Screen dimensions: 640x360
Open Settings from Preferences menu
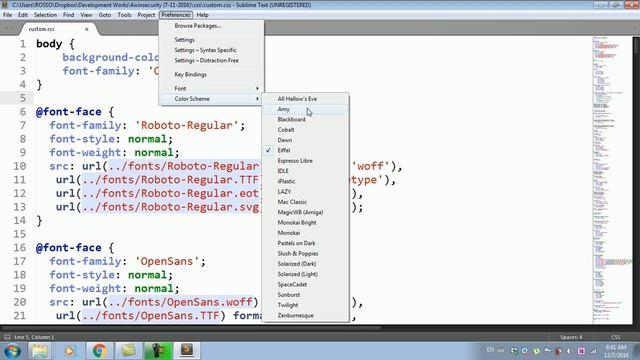pos(211,40)
